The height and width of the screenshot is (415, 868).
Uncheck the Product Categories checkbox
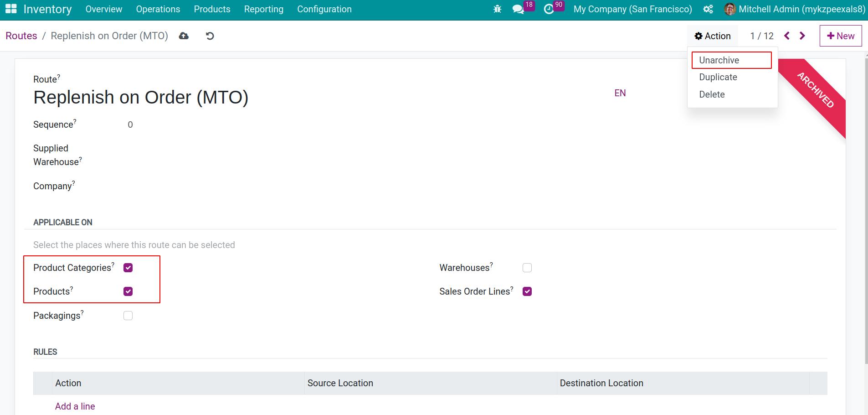(x=128, y=268)
